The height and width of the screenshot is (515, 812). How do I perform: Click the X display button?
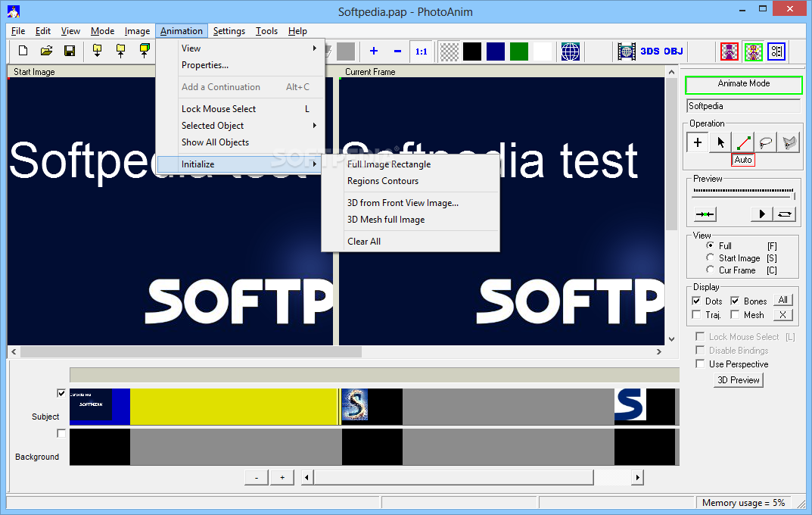coord(783,314)
